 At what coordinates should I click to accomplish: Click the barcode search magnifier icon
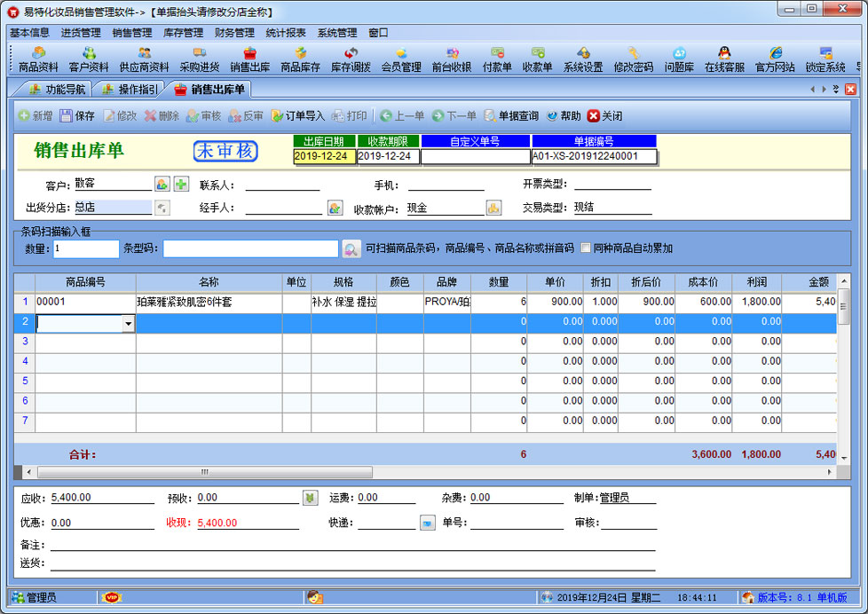click(351, 248)
